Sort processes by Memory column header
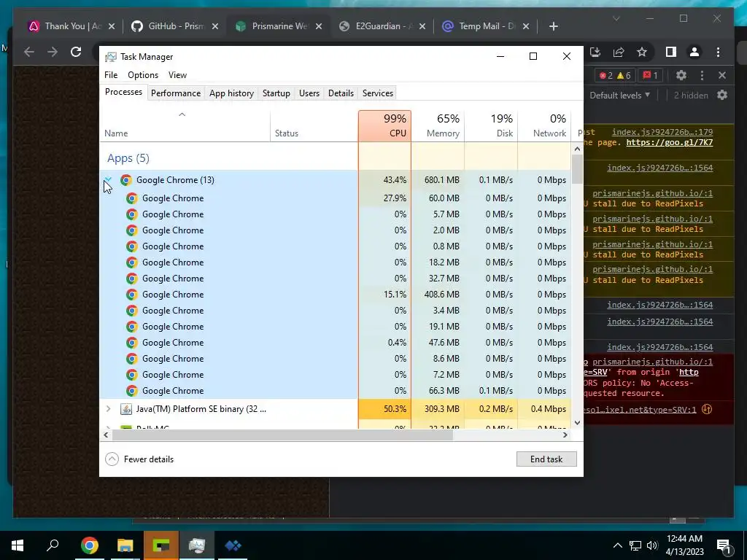This screenshot has height=560, width=747. pos(438,126)
